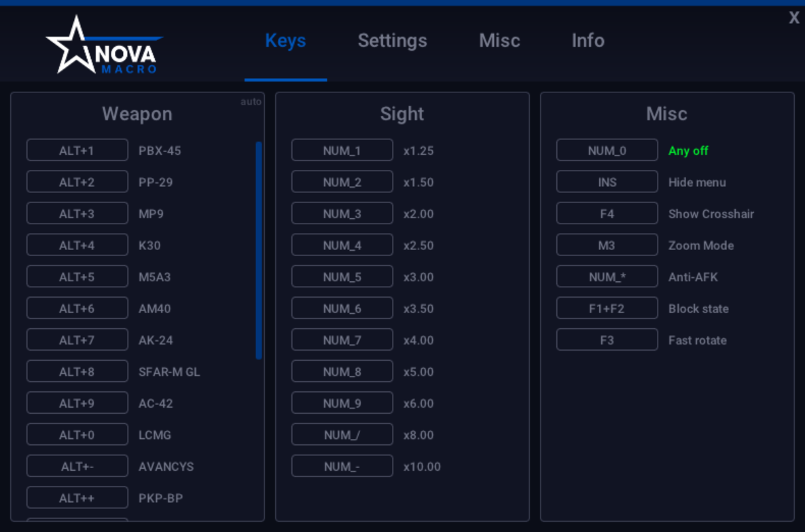Click the x5.00 sight value
The image size is (805, 532).
(x=418, y=372)
